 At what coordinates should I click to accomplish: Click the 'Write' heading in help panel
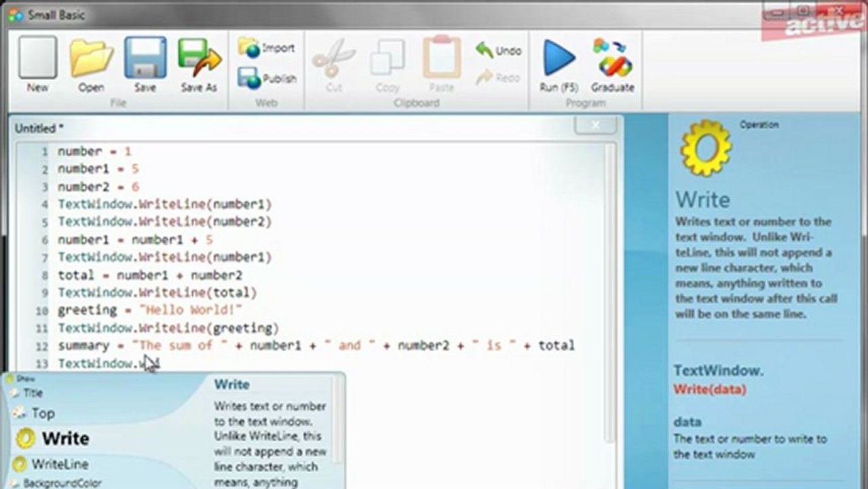[x=703, y=200]
